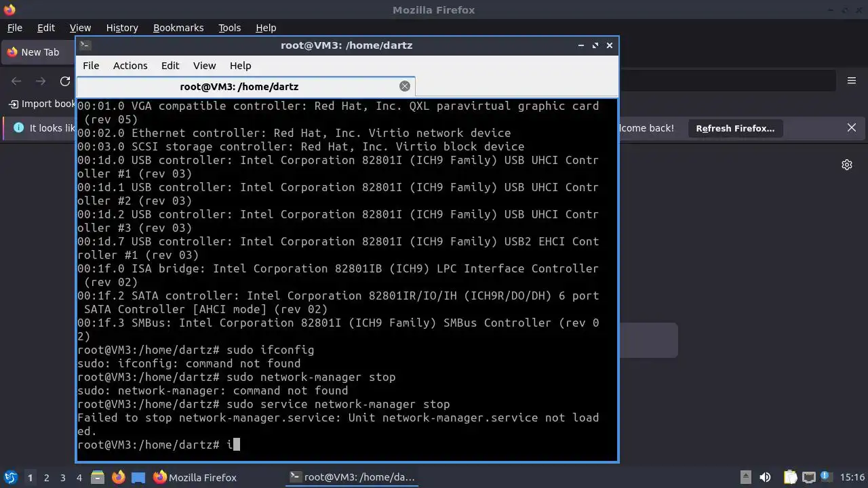Open the clipboard manager tray icon
Screen dimensions: 868x488
point(790,477)
